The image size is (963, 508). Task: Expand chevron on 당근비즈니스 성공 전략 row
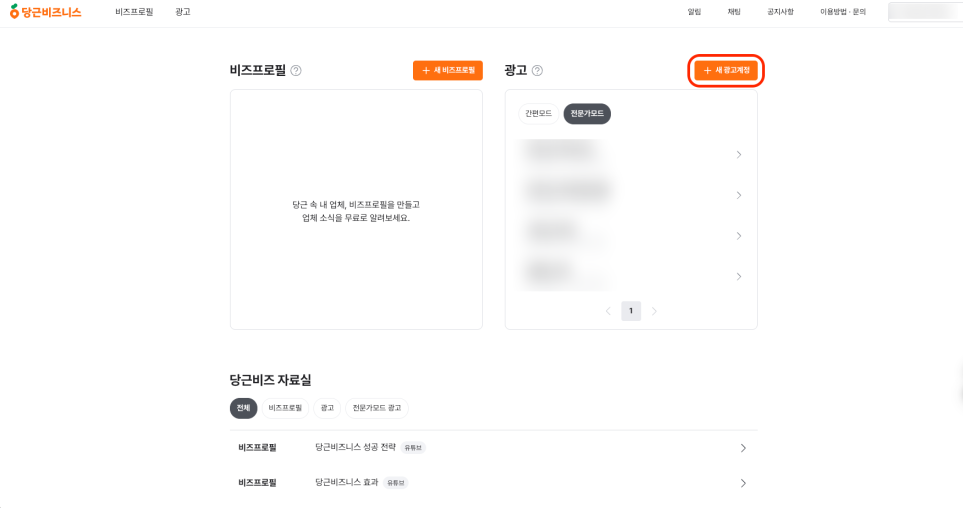click(743, 448)
